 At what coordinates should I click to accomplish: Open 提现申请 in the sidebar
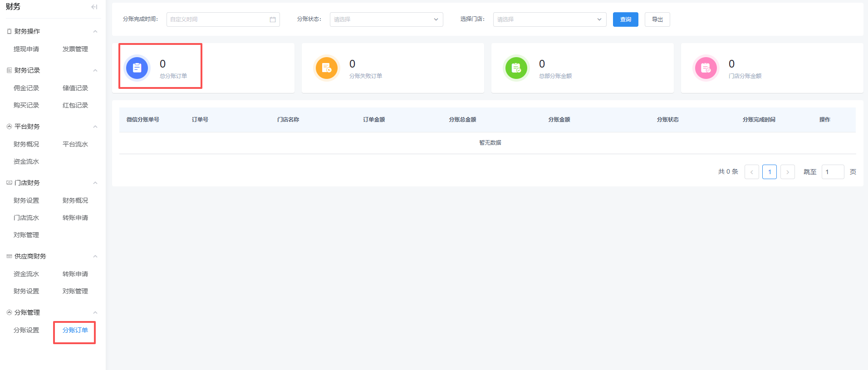[26, 49]
